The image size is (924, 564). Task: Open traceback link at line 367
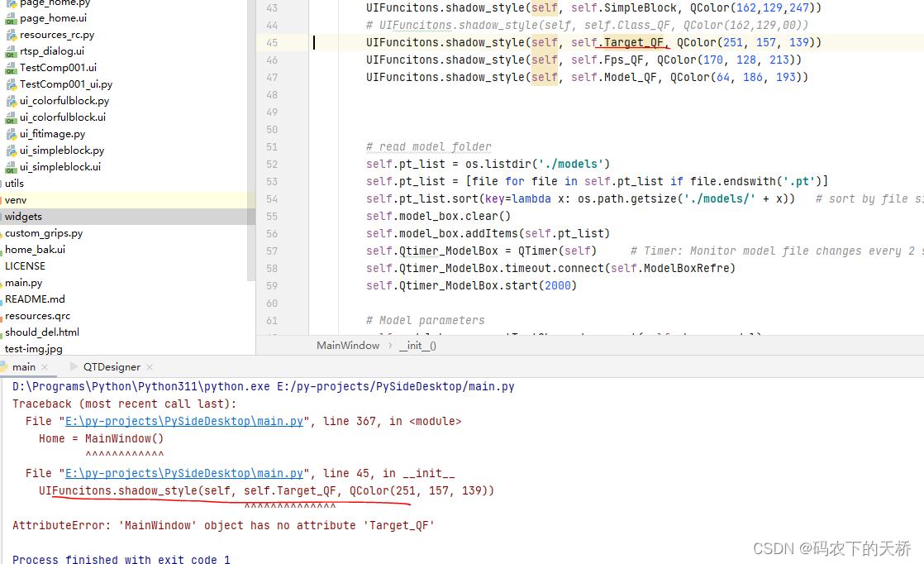click(183, 422)
